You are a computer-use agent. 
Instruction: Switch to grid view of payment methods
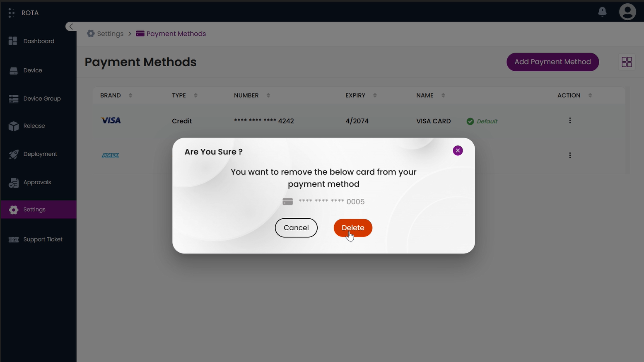click(x=627, y=62)
